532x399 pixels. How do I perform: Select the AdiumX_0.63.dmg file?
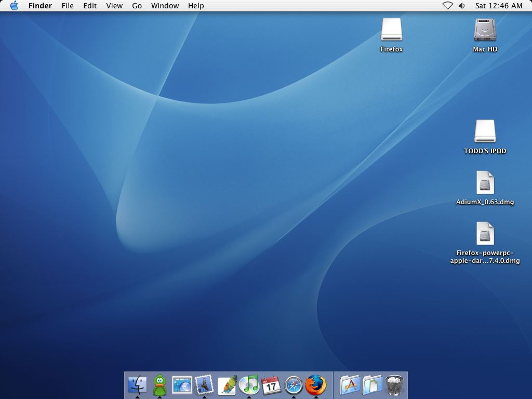click(485, 183)
